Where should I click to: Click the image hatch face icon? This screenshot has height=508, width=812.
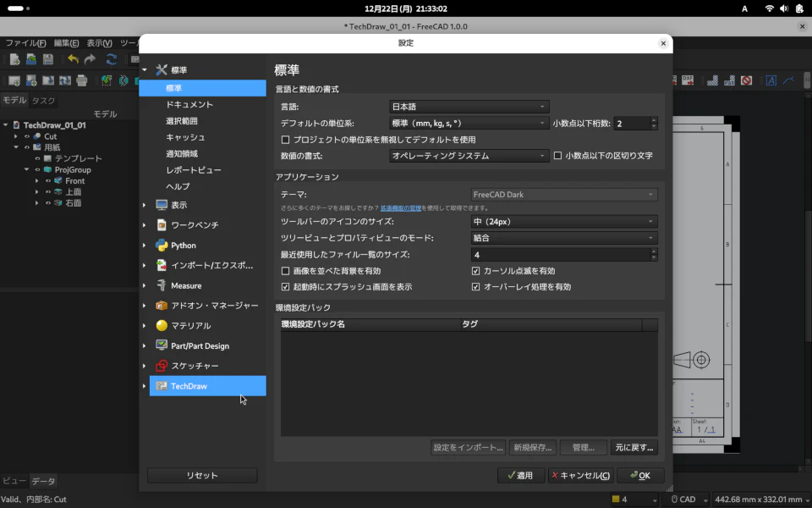click(x=712, y=80)
